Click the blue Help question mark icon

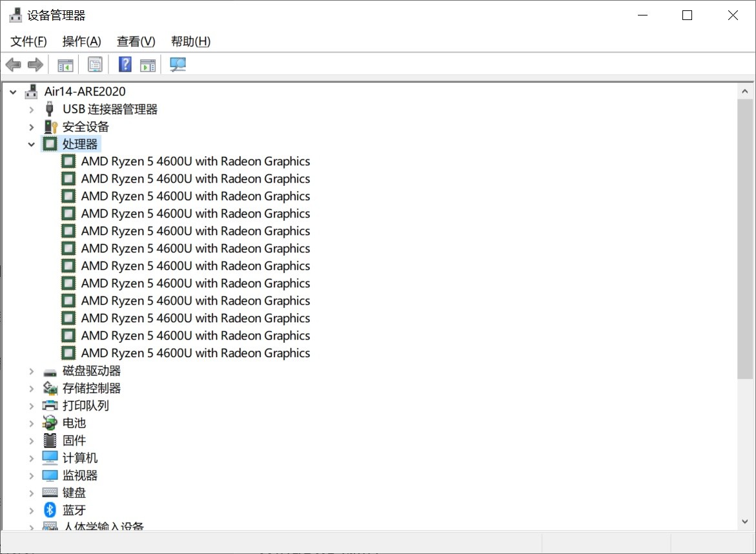pyautogui.click(x=125, y=64)
